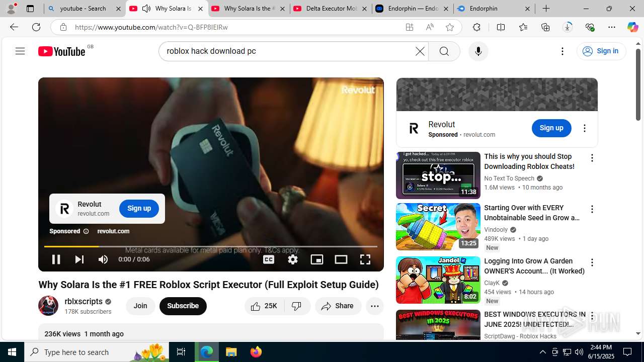Open Edge Favorites list
Image resolution: width=644 pixels, height=362 pixels.
tap(523, 27)
